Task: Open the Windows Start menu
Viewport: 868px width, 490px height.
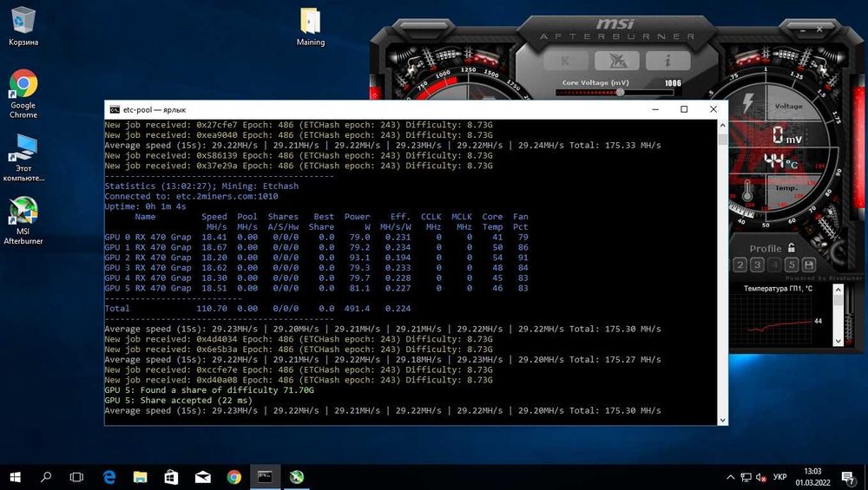Action: pyautogui.click(x=15, y=477)
